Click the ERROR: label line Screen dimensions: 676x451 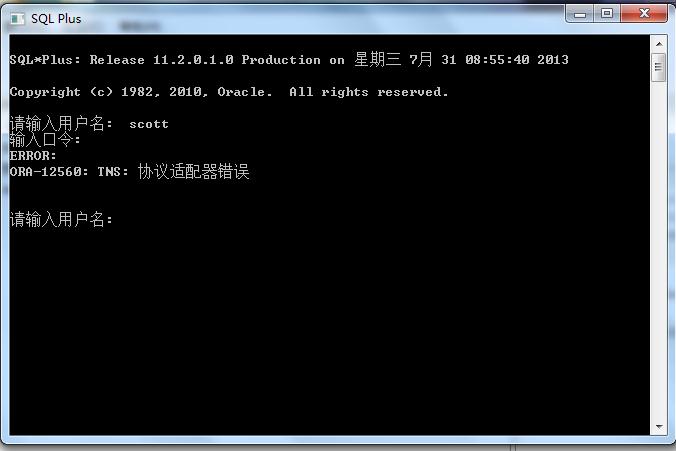point(33,156)
